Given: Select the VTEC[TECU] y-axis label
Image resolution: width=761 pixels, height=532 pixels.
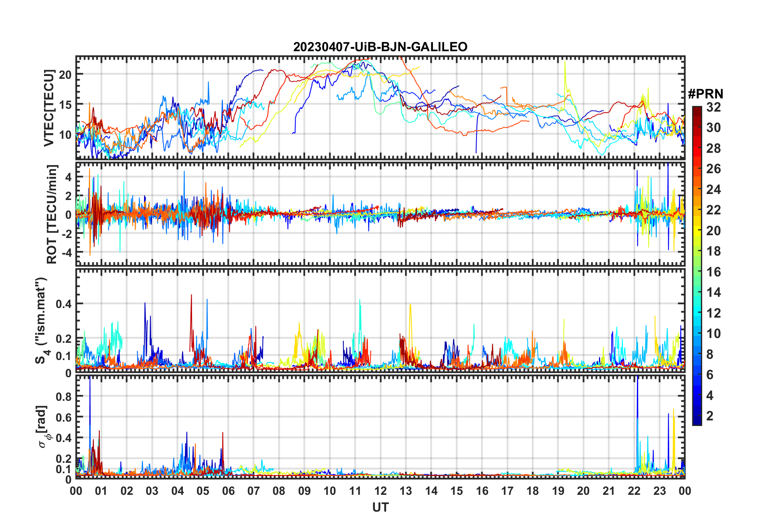Looking at the screenshot, I should tap(49, 108).
